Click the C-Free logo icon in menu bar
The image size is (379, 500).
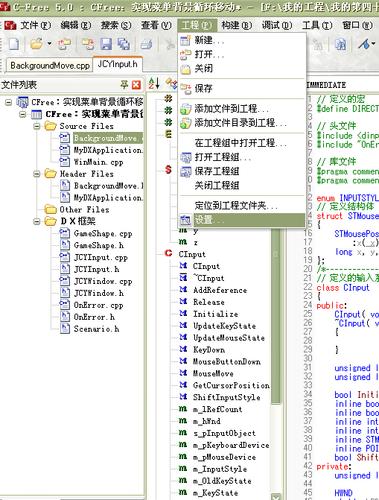tap(10, 25)
